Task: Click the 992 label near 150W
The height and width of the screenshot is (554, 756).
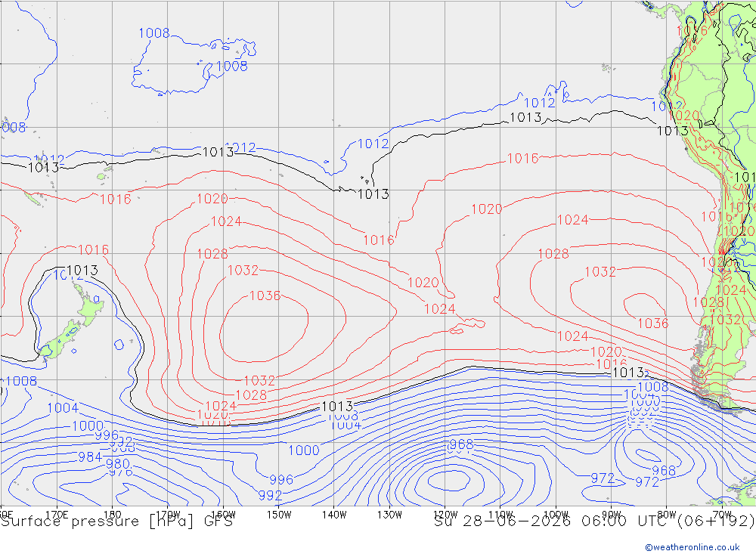Action: (x=270, y=495)
